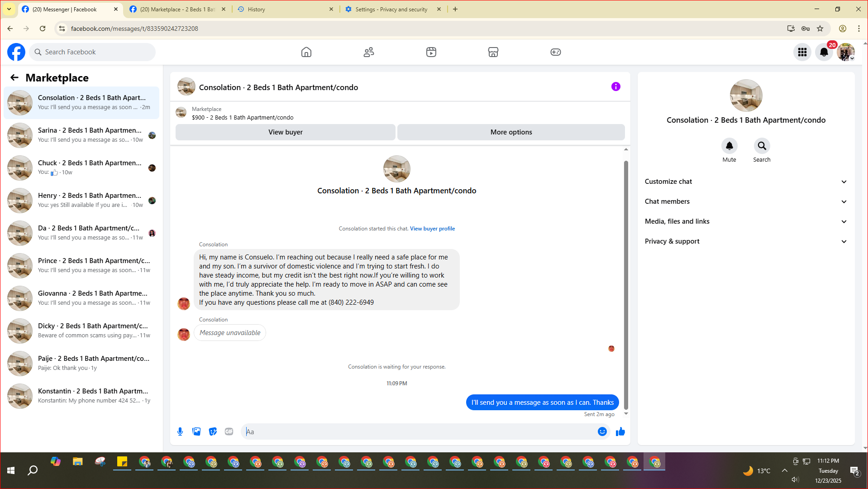Viewport: 868px width, 489px height.
Task: Click the chat messages vertical scrollbar
Action: pyautogui.click(x=626, y=285)
